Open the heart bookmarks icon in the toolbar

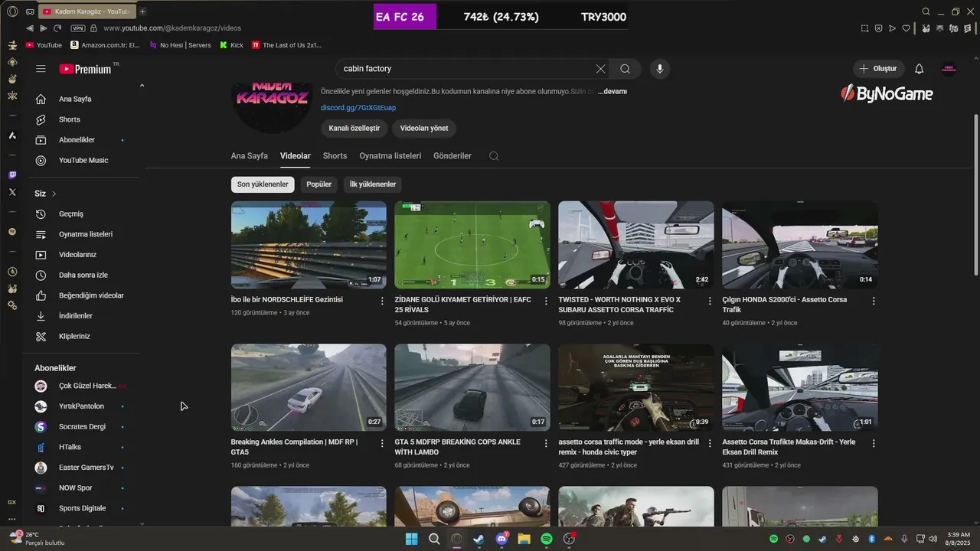point(906,28)
